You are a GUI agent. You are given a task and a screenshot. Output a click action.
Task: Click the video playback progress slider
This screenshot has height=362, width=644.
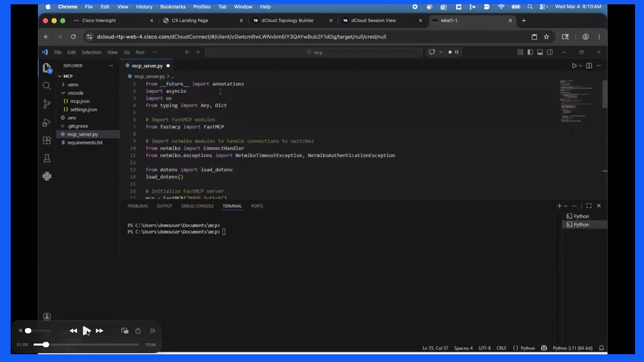point(86,345)
